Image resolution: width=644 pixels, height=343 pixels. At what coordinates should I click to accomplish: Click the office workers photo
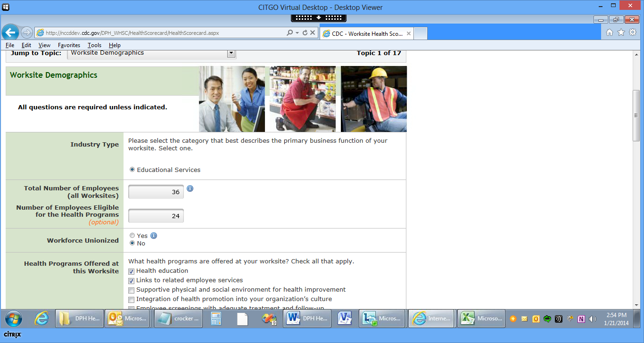pyautogui.click(x=232, y=99)
